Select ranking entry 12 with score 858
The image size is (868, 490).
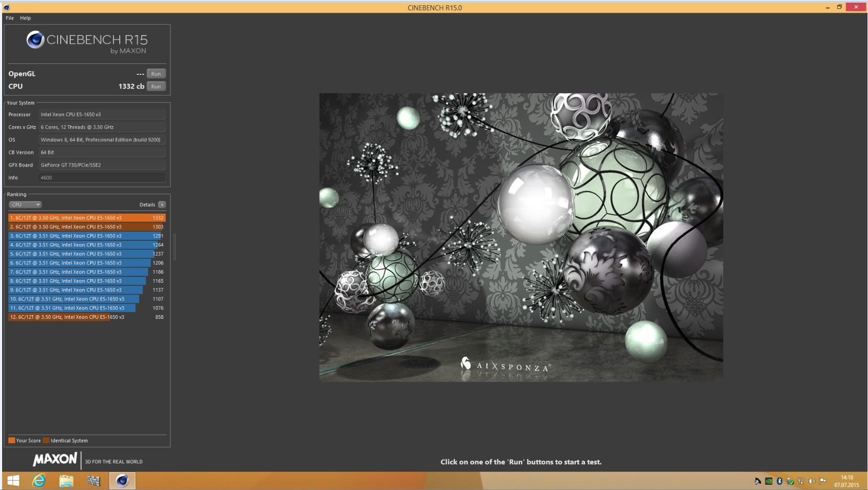pos(87,317)
